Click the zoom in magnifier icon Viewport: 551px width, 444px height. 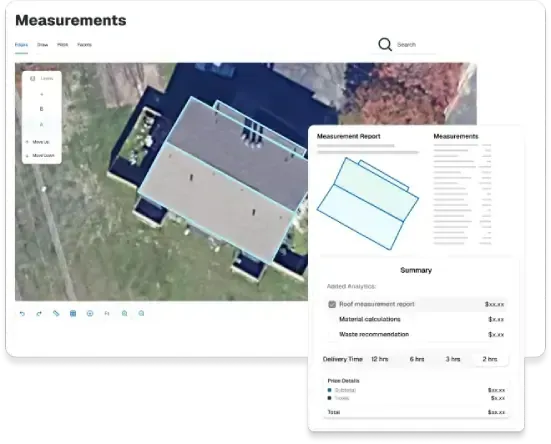124,313
